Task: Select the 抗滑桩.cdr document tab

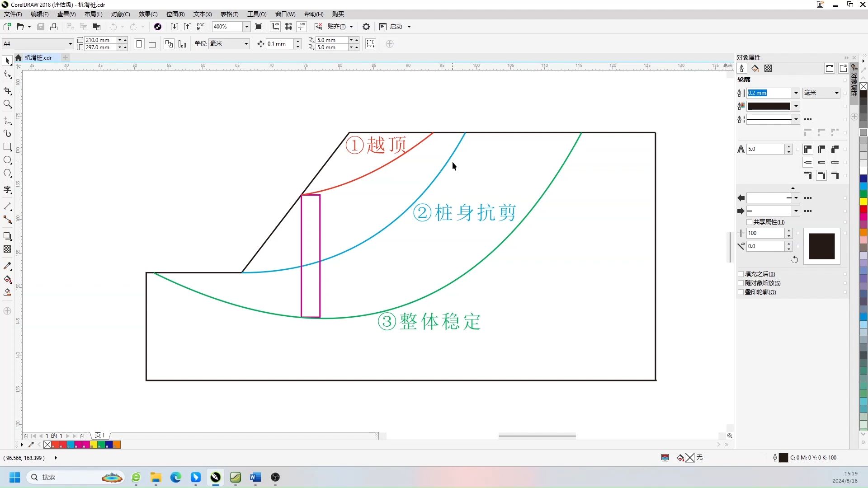Action: 38,57
